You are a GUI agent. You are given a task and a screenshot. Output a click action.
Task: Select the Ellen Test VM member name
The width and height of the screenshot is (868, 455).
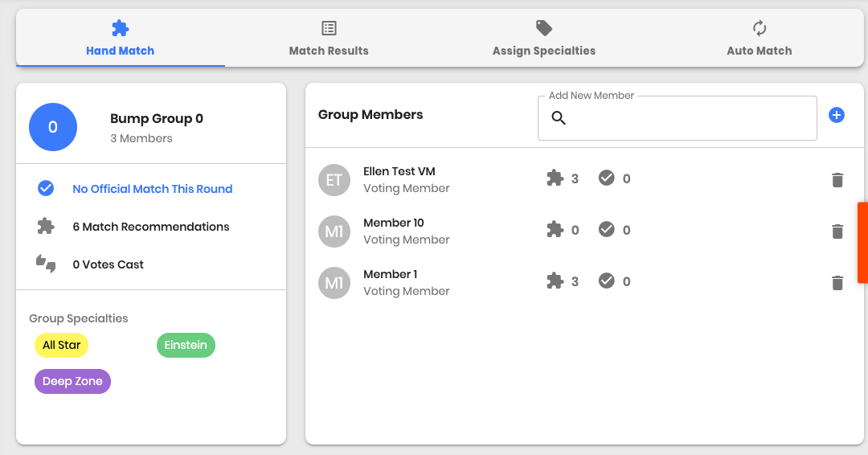pos(399,171)
